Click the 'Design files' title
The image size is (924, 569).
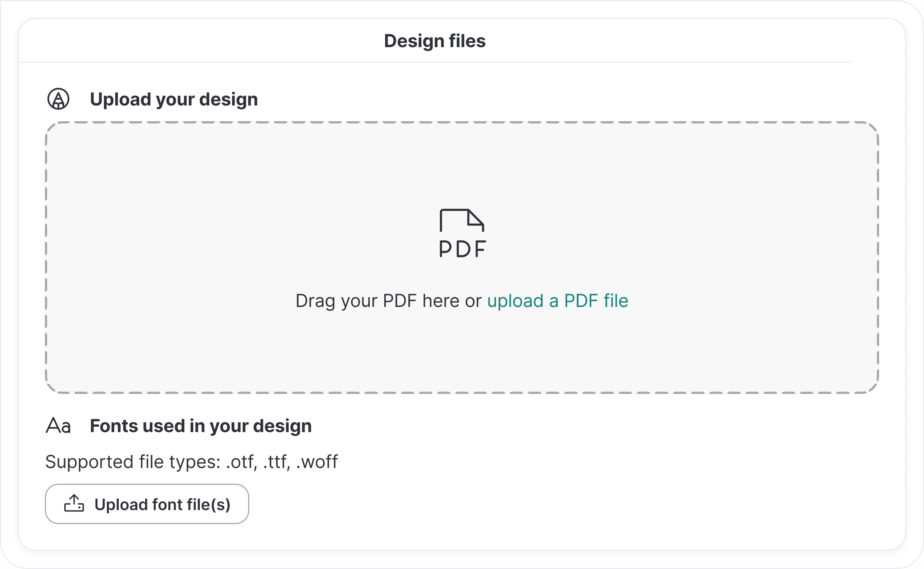coord(435,41)
